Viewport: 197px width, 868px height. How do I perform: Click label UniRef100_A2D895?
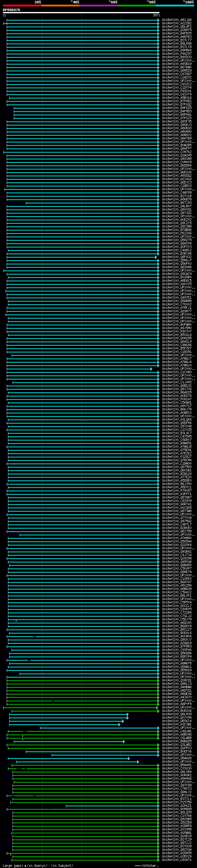[176, 853]
